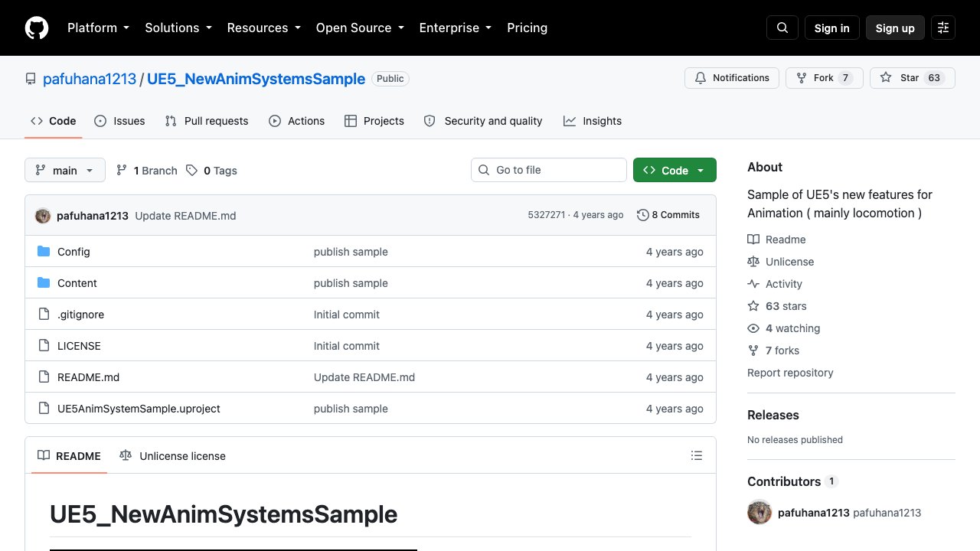Click the star icon on Star button

point(886,78)
